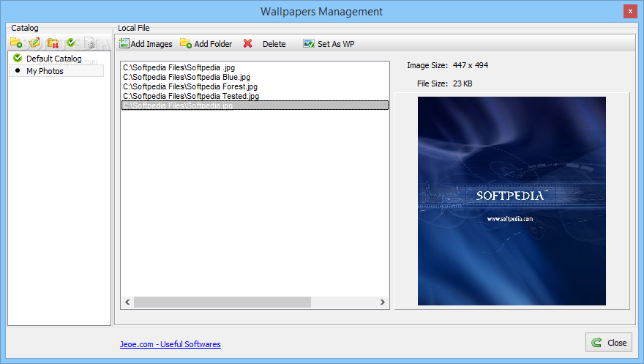Click the File Size value 23 KB

pos(463,83)
